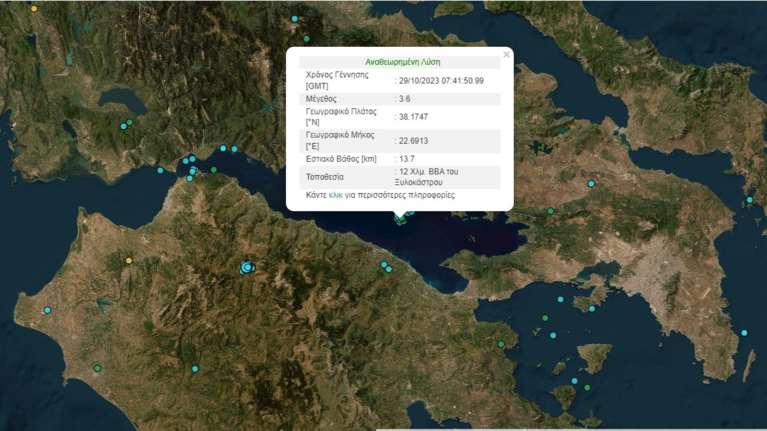Select the ringed quake cluster in central Peloponnese
Image resolution: width=767 pixels, height=431 pixels.
coord(248,268)
